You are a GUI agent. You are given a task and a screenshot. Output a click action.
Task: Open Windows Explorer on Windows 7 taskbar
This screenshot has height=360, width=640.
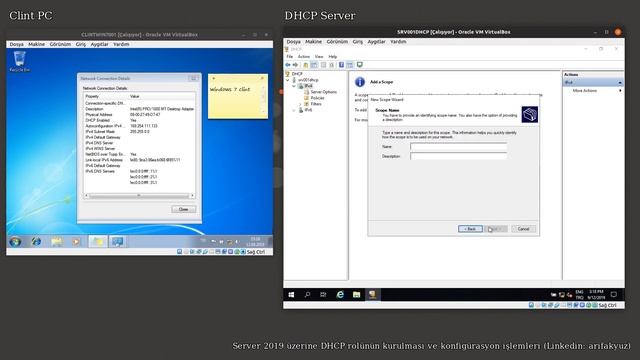[56, 242]
